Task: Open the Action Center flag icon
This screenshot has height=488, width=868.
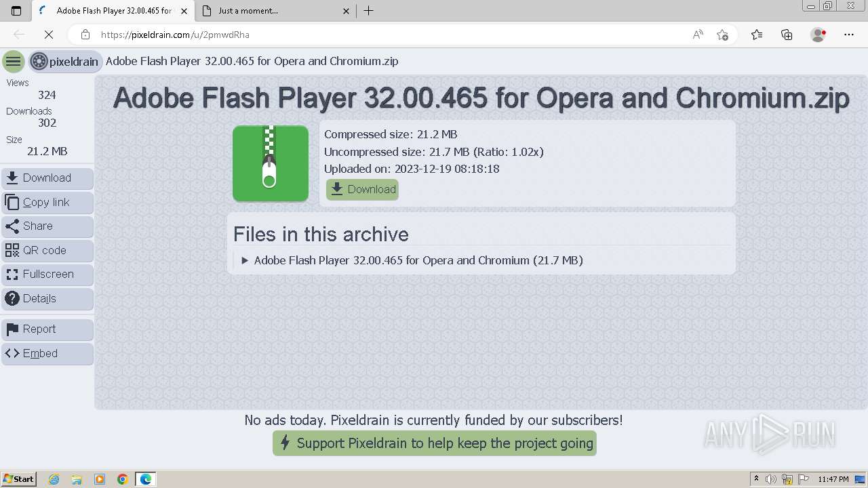Action: 804,479
